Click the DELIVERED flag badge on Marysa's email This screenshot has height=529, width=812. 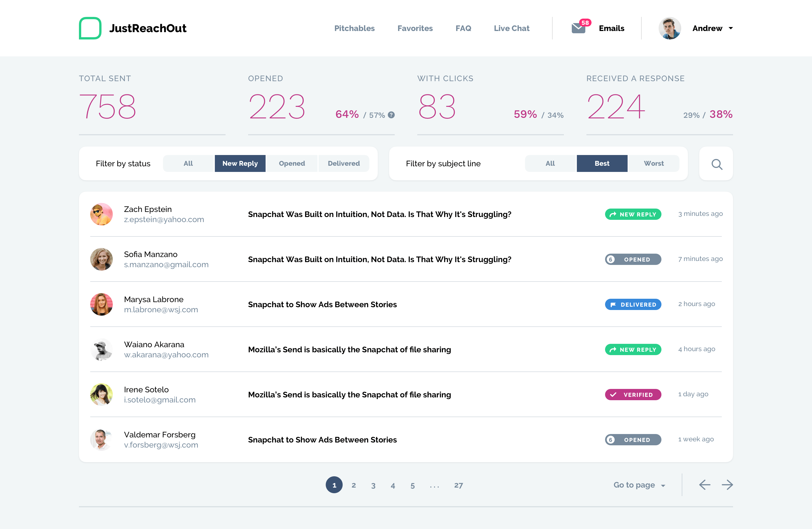click(x=633, y=304)
